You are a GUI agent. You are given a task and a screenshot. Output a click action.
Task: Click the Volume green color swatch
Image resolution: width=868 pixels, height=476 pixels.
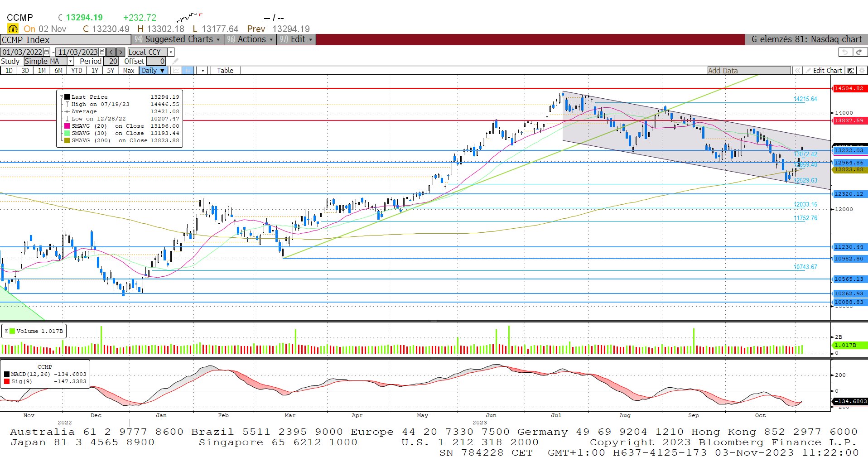click(12, 331)
